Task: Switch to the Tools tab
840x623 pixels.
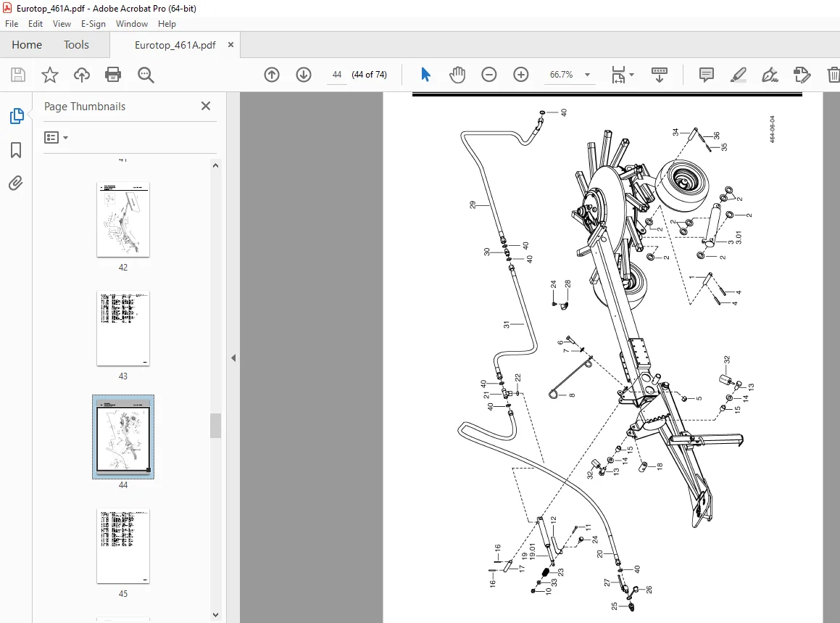Action: point(76,44)
